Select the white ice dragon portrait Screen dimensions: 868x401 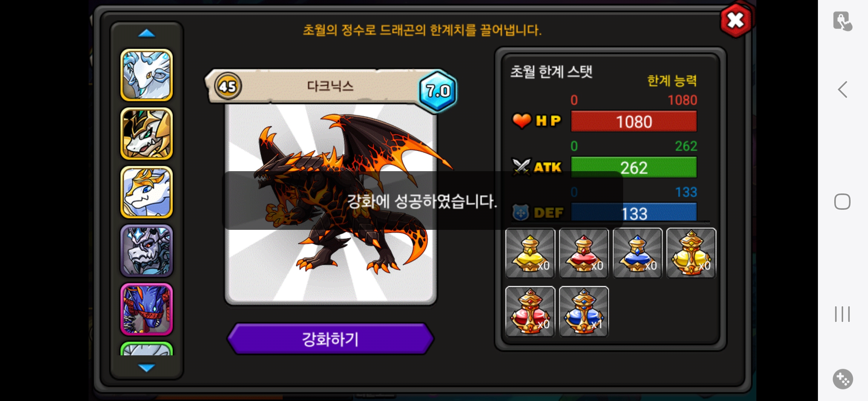pyautogui.click(x=147, y=75)
